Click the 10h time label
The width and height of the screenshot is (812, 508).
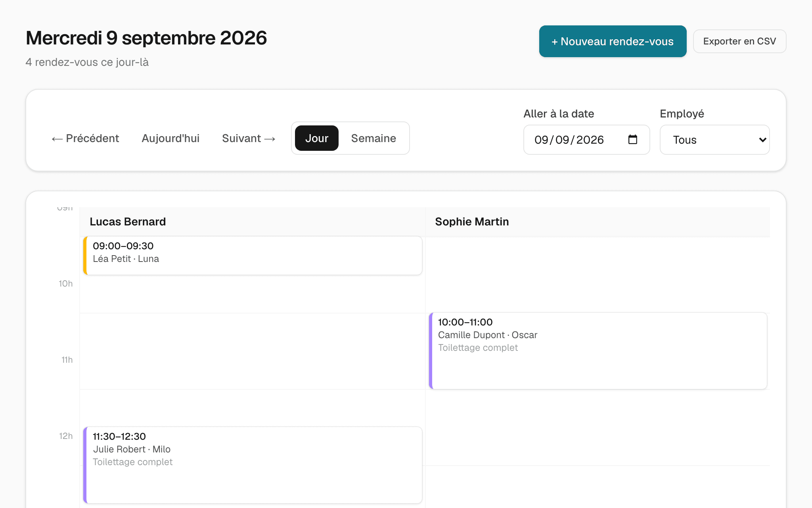[66, 284]
